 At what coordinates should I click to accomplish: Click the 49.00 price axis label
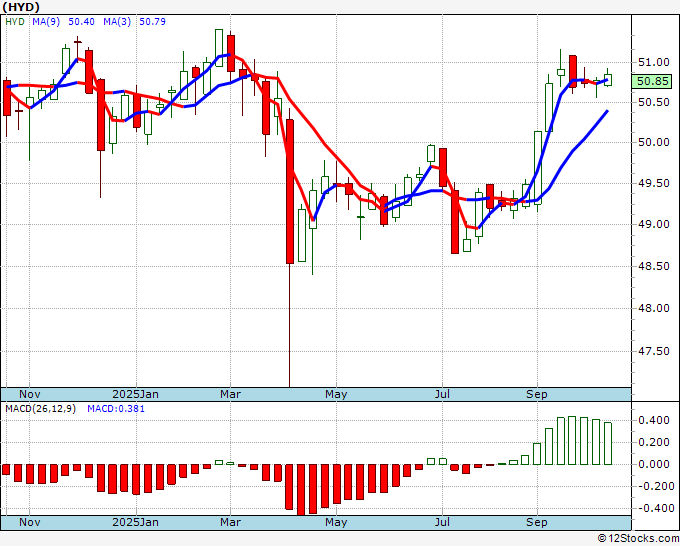coord(654,224)
